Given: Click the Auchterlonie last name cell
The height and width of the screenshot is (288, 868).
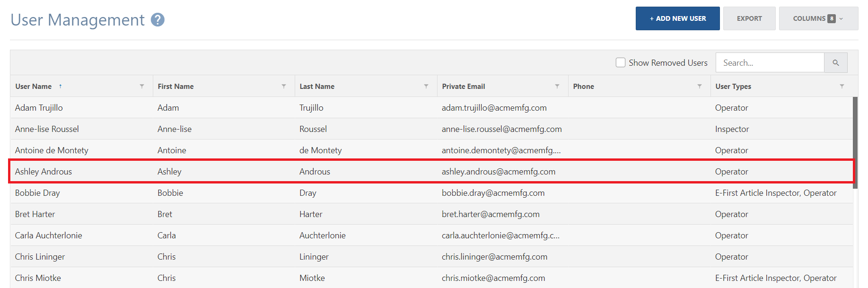Looking at the screenshot, I should 366,235.
